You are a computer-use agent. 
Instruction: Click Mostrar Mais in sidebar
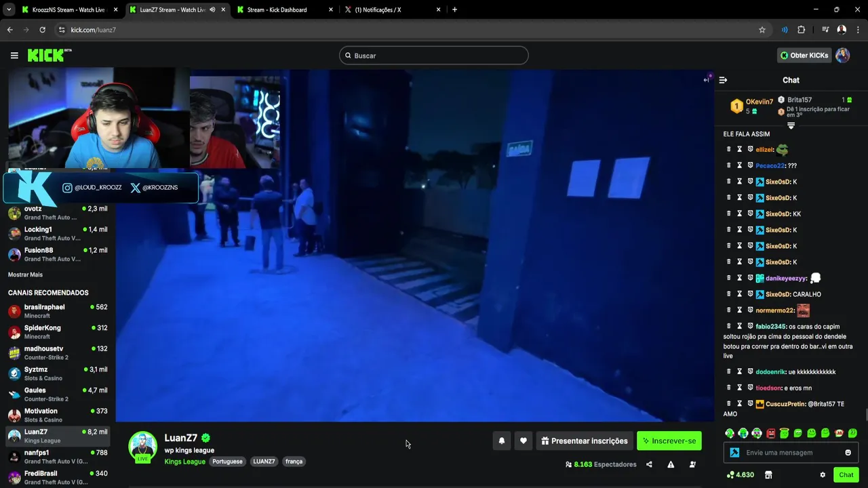(25, 274)
